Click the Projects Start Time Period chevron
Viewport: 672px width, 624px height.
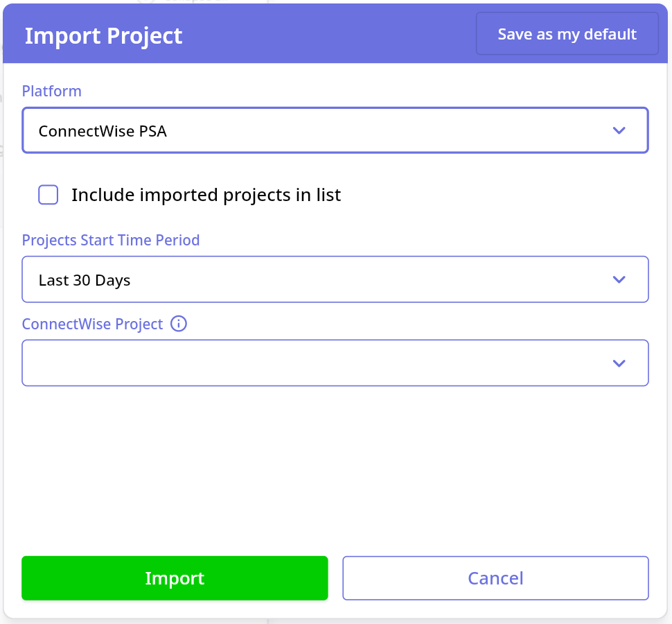tap(619, 279)
